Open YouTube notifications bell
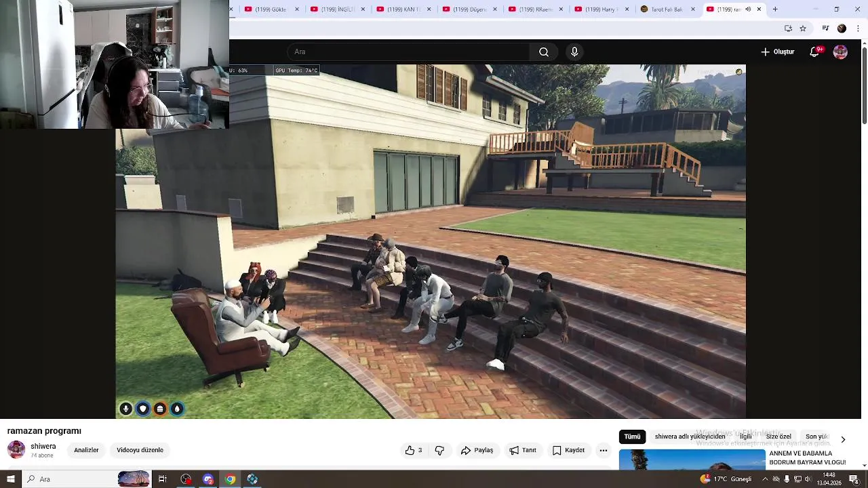Screen dimensions: 868x488 [815, 52]
